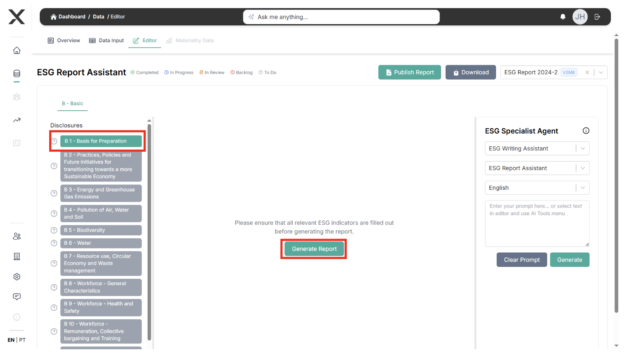The height and width of the screenshot is (364, 633).
Task: Expand the ESG Report 2024-2 dropdown arrow
Action: pyautogui.click(x=601, y=73)
